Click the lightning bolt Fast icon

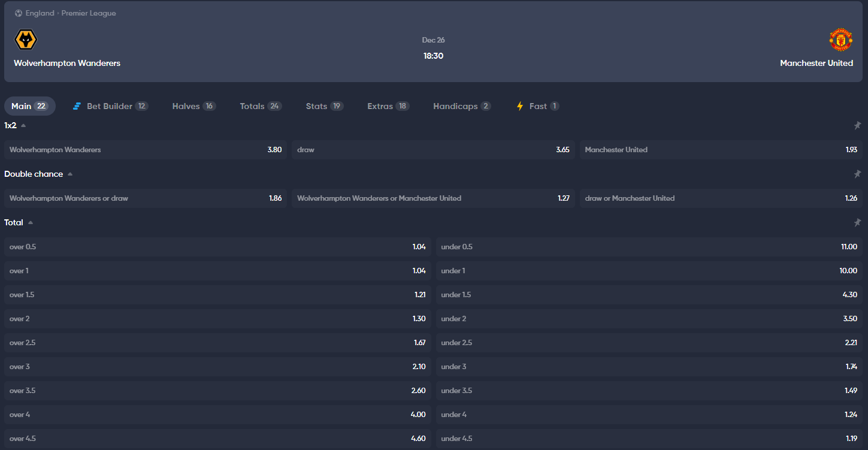coord(520,106)
